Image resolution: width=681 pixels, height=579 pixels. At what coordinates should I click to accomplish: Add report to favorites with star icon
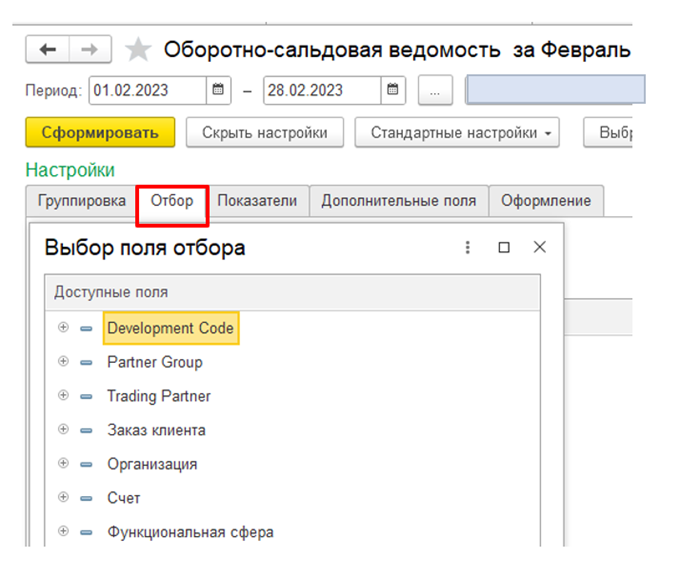[x=138, y=50]
